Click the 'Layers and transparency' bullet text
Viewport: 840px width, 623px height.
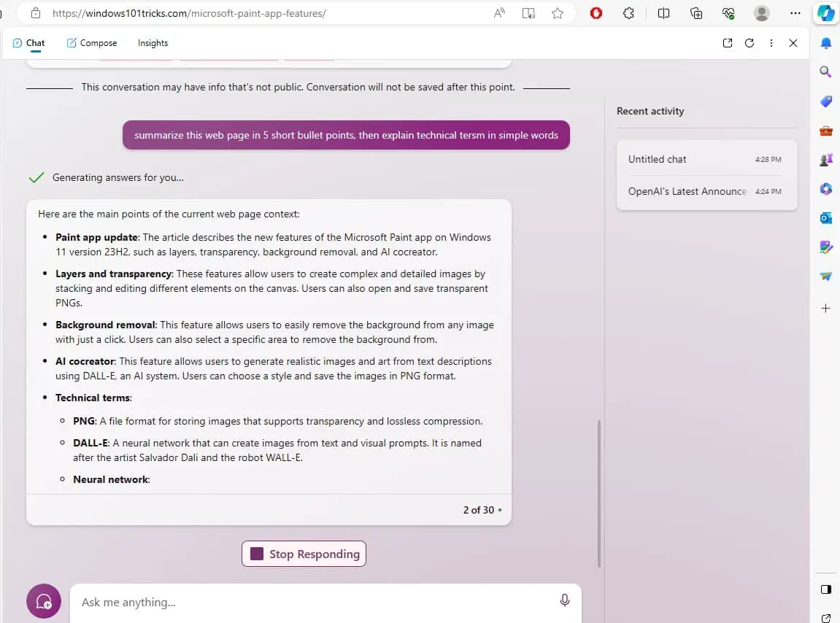click(x=114, y=274)
